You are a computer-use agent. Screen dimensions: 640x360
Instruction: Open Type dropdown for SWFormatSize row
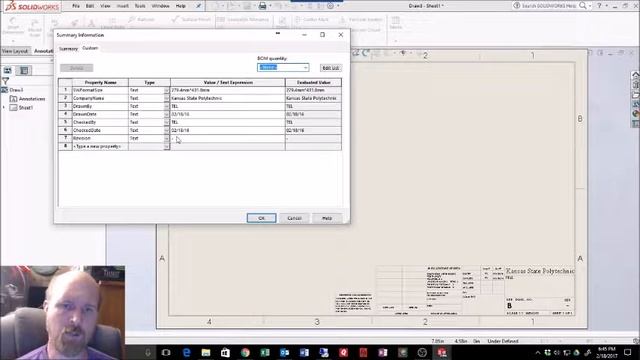tap(166, 90)
